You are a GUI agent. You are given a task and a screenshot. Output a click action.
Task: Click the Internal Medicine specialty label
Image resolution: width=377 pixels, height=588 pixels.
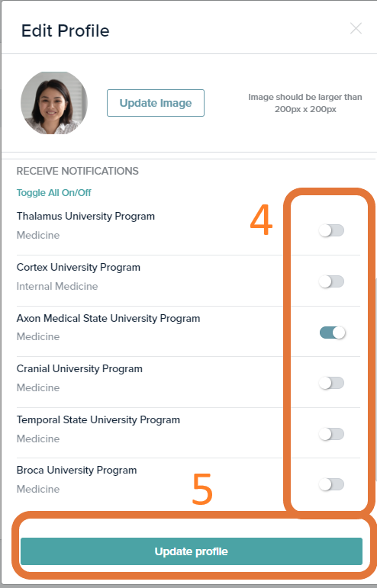(57, 286)
